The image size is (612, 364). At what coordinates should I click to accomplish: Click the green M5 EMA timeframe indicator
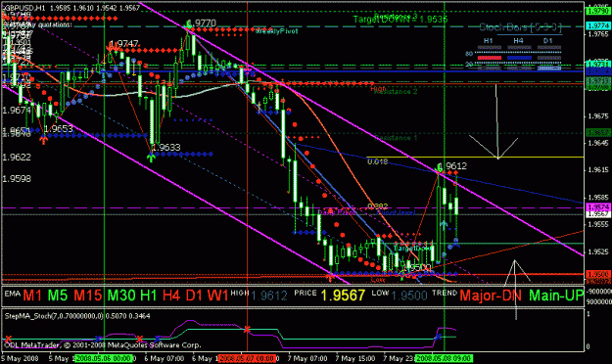tap(58, 296)
